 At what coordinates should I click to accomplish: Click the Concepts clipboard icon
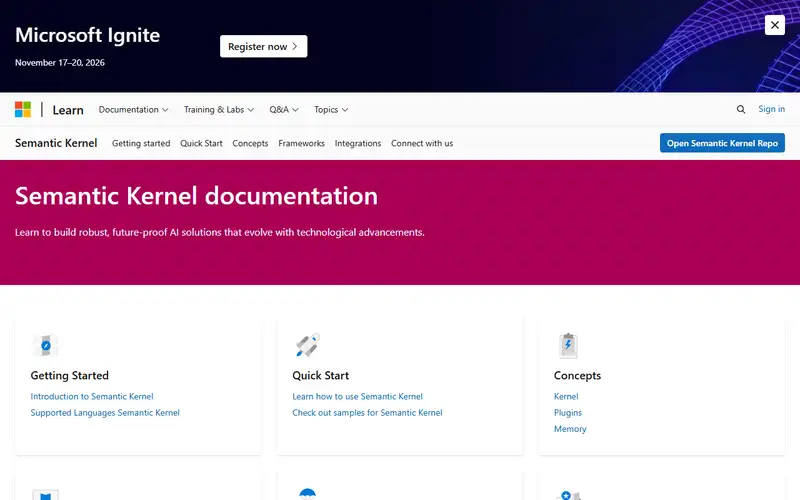coord(568,345)
